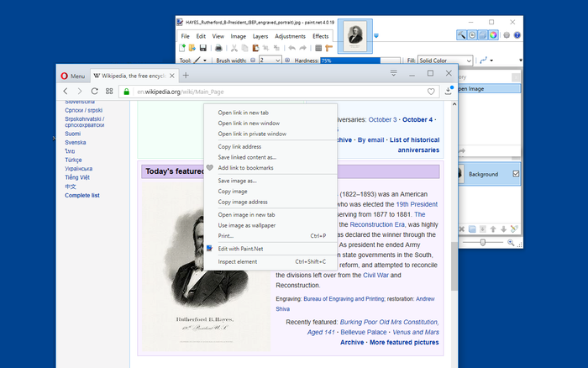Click Move layer down arrow in Layers panel
This screenshot has height=368, width=588.
point(504,229)
